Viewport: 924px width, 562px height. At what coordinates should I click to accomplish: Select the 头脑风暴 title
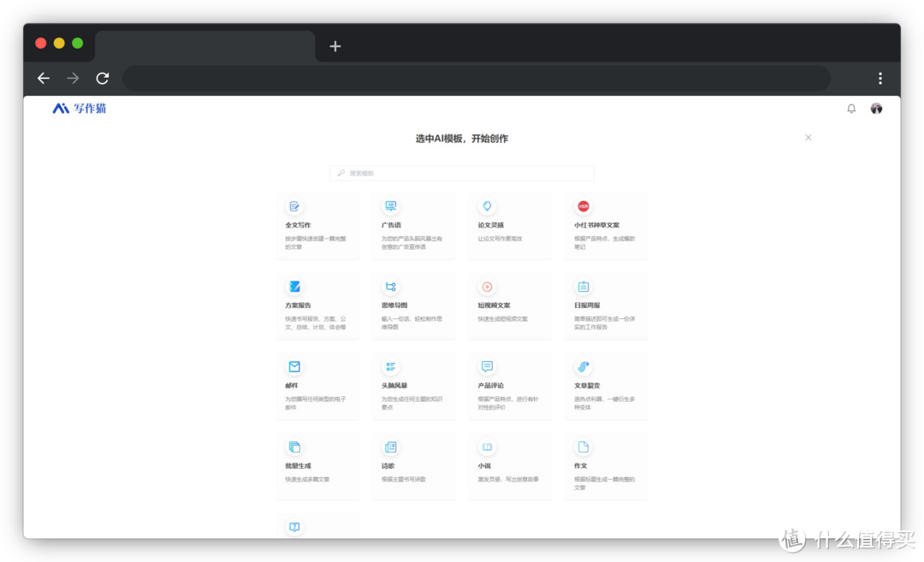pos(394,385)
